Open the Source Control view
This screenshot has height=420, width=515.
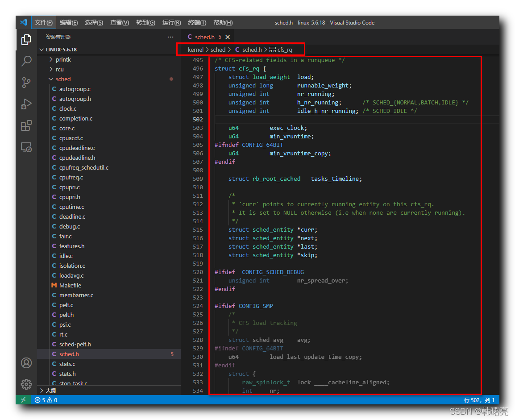coord(26,83)
